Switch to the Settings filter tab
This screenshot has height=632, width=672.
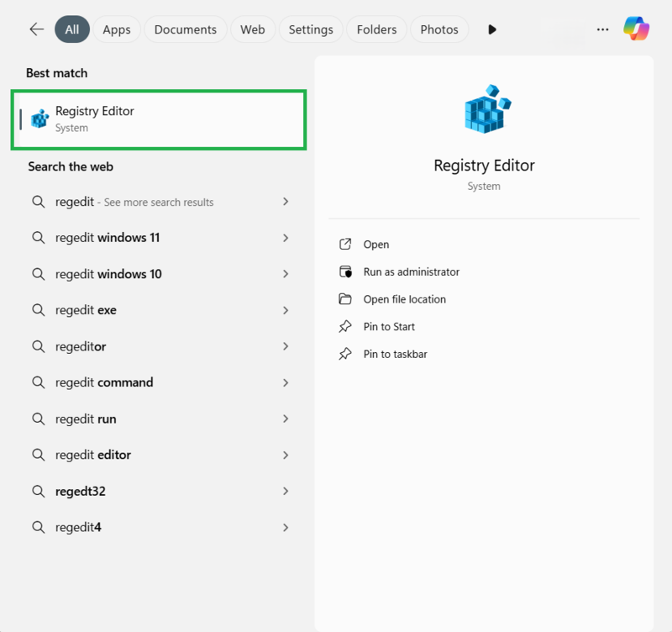311,29
